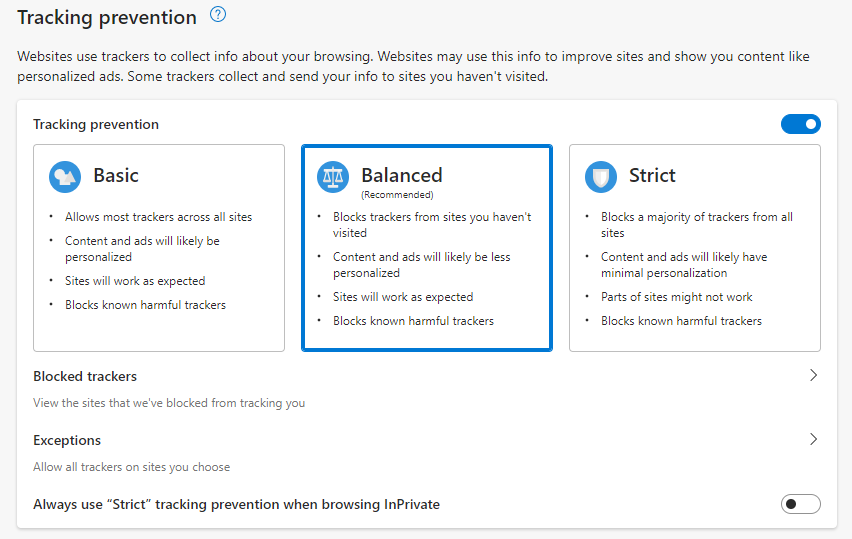Click the "Tracking prevention" page title

tap(107, 17)
